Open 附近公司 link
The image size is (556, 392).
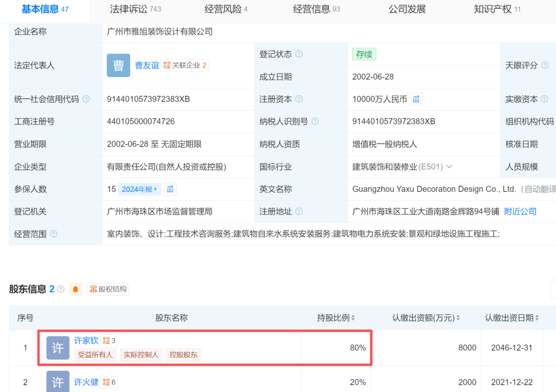coord(520,211)
